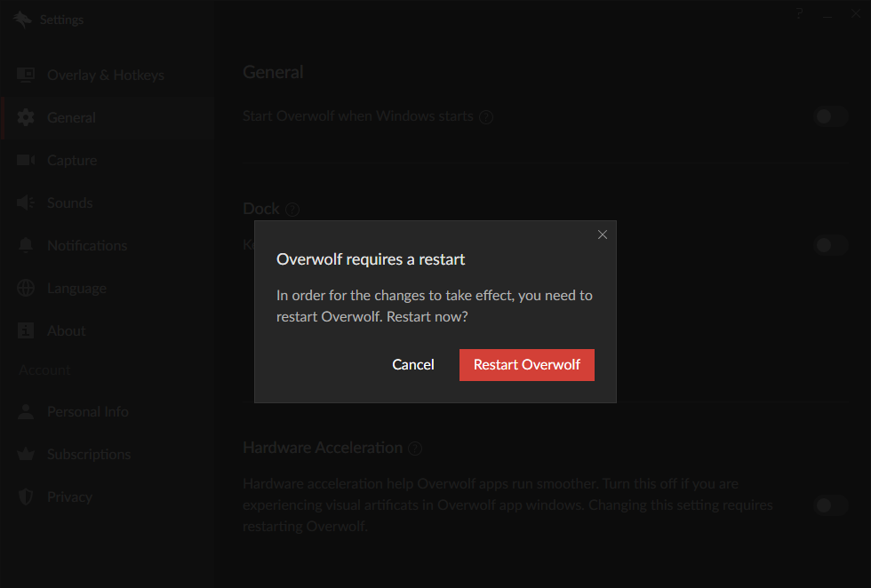
Task: Click the Sounds speaker icon
Action: (x=26, y=203)
